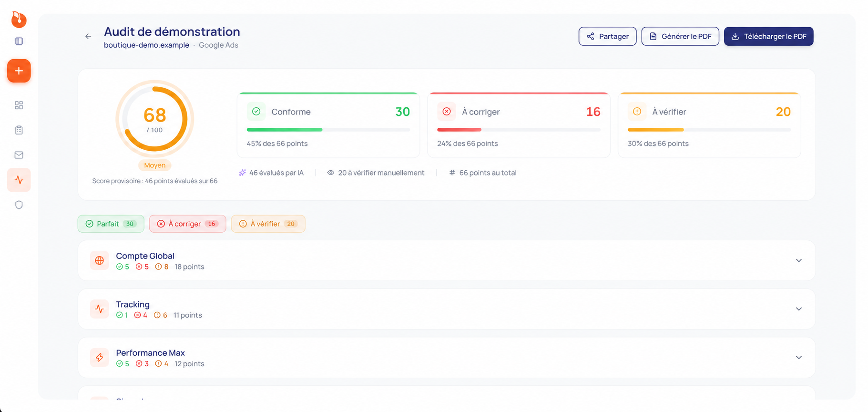The image size is (868, 412).
Task: Click 'Audit de démonstration' title
Action: [172, 31]
